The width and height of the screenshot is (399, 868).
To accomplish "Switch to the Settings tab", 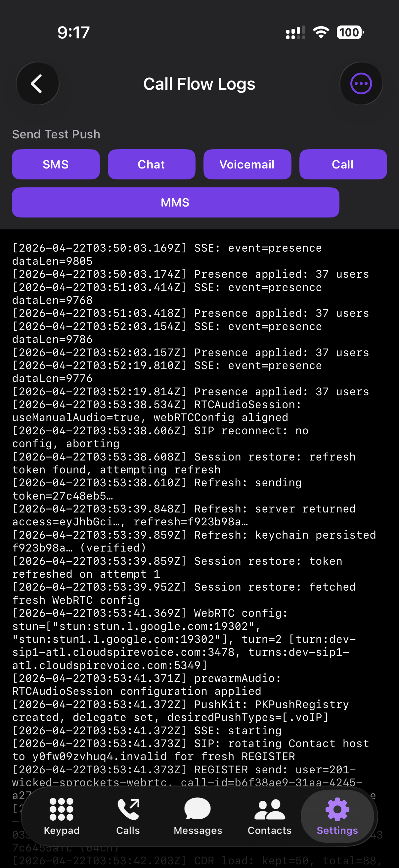I will point(337,830).
